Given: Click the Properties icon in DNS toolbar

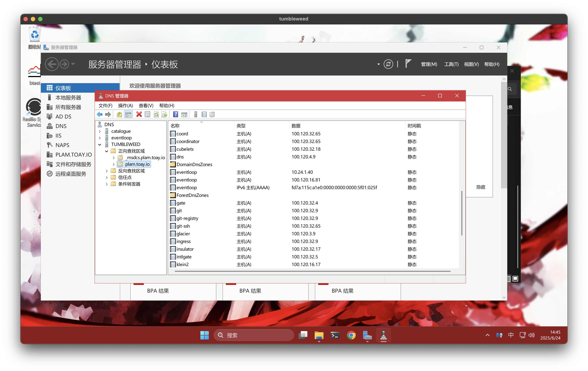Looking at the screenshot, I should point(147,114).
